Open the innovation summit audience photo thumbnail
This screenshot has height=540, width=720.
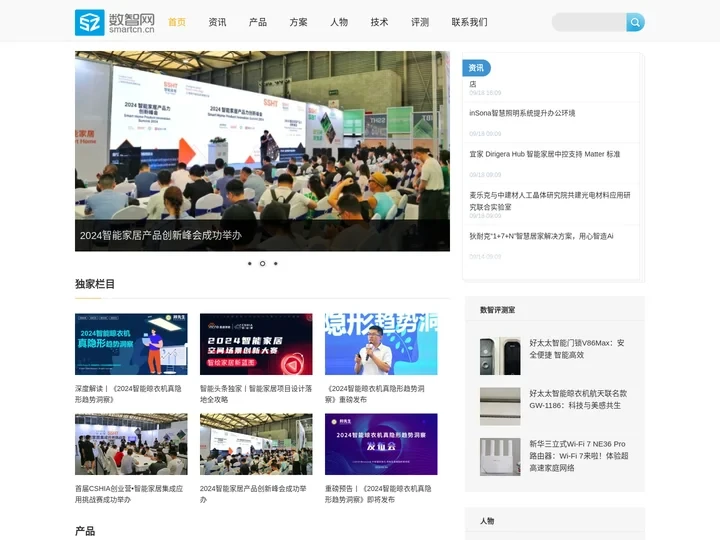point(256,444)
